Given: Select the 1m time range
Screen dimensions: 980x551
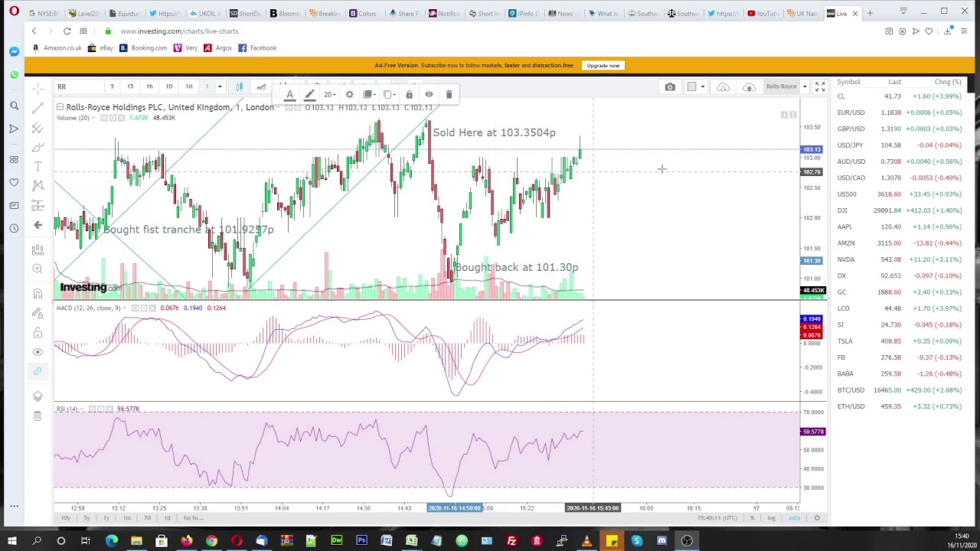Looking at the screenshot, I should click(x=126, y=518).
